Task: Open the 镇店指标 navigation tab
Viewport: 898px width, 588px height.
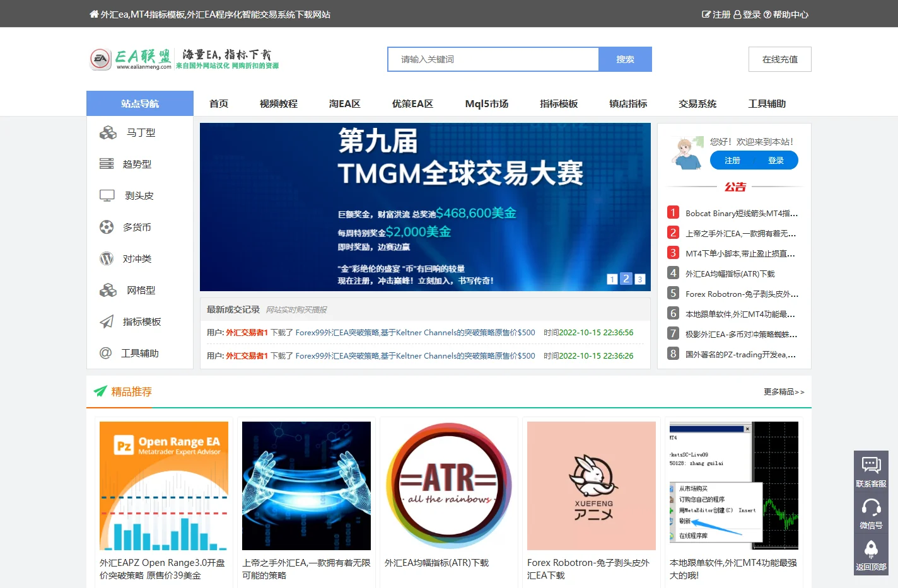Action: [x=628, y=103]
